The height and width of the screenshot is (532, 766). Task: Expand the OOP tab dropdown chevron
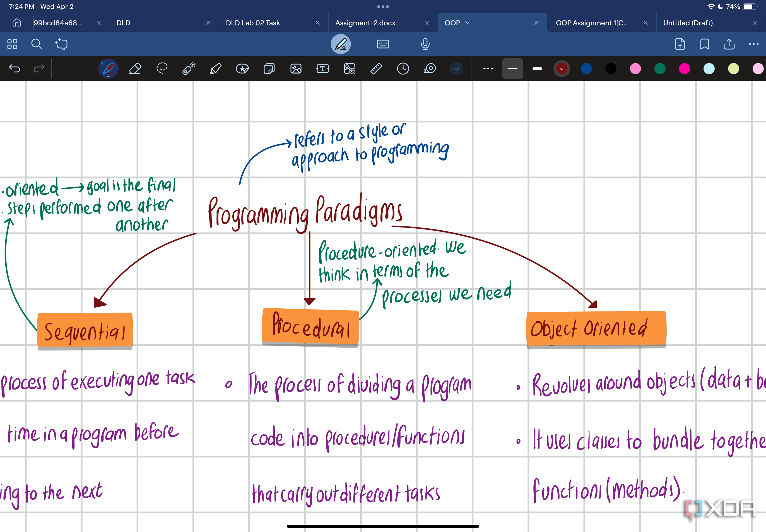pyautogui.click(x=467, y=23)
